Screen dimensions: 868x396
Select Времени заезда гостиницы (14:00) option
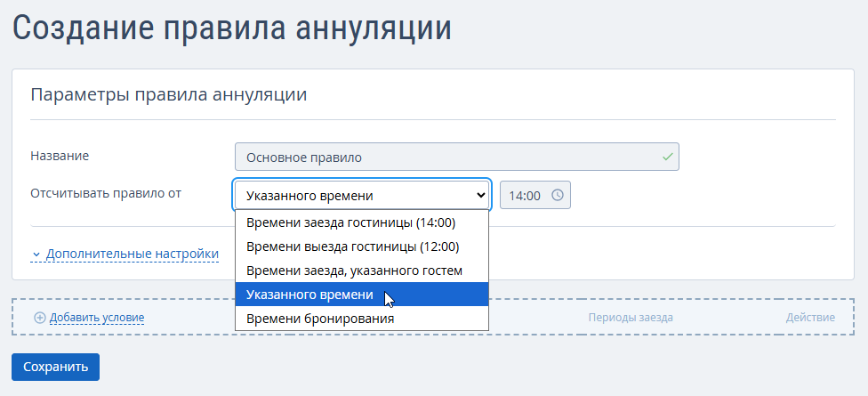tap(350, 222)
